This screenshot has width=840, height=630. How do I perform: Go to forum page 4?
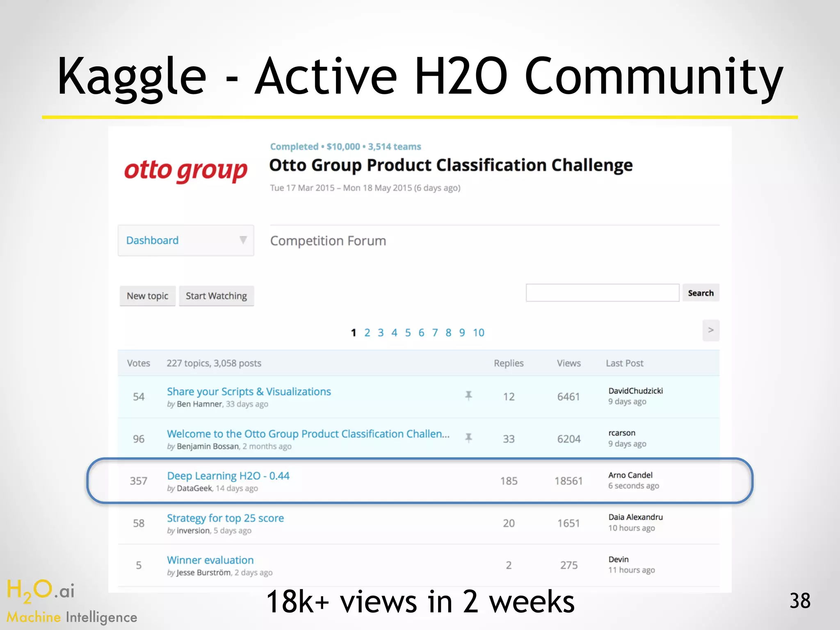(394, 333)
